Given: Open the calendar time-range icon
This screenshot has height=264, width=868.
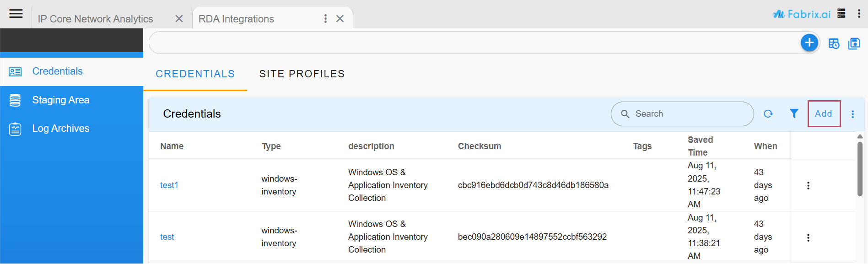Looking at the screenshot, I should click(834, 43).
